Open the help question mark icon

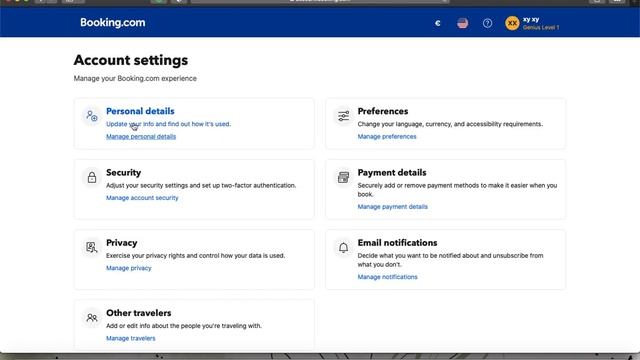tap(487, 23)
